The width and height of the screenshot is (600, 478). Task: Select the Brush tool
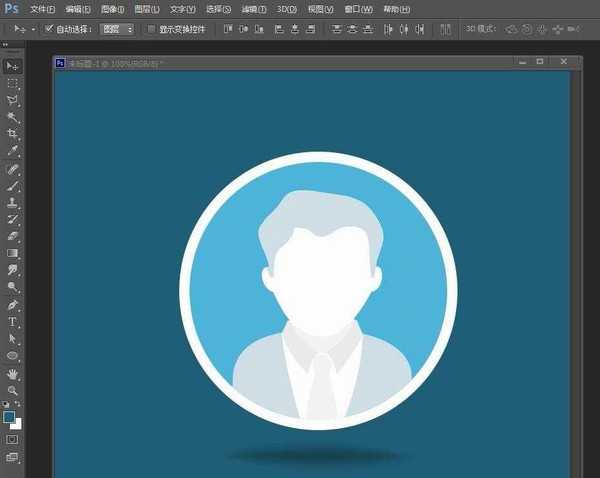coord(12,186)
